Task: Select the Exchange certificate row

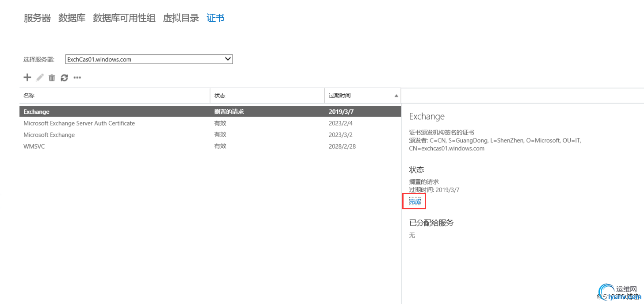Action: (x=210, y=112)
